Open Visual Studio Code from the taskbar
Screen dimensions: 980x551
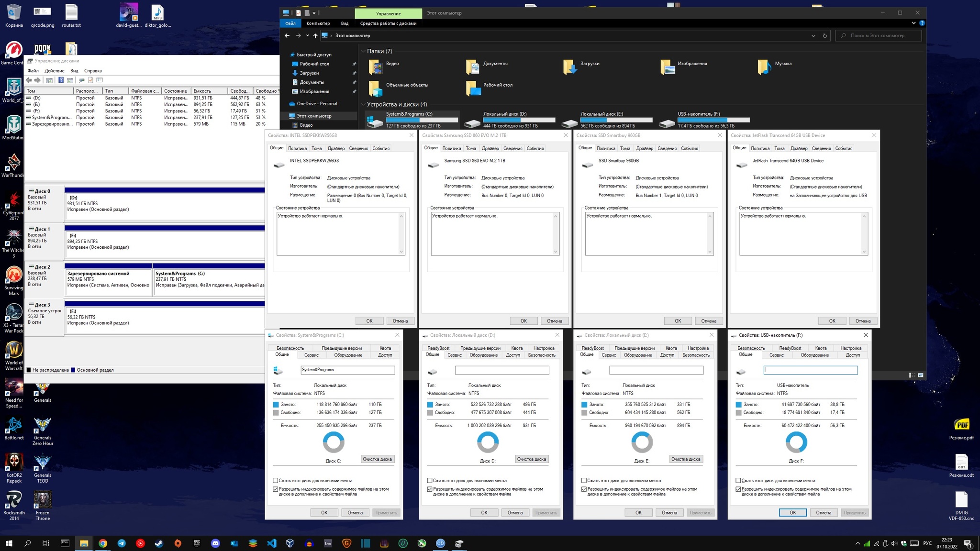[271, 543]
